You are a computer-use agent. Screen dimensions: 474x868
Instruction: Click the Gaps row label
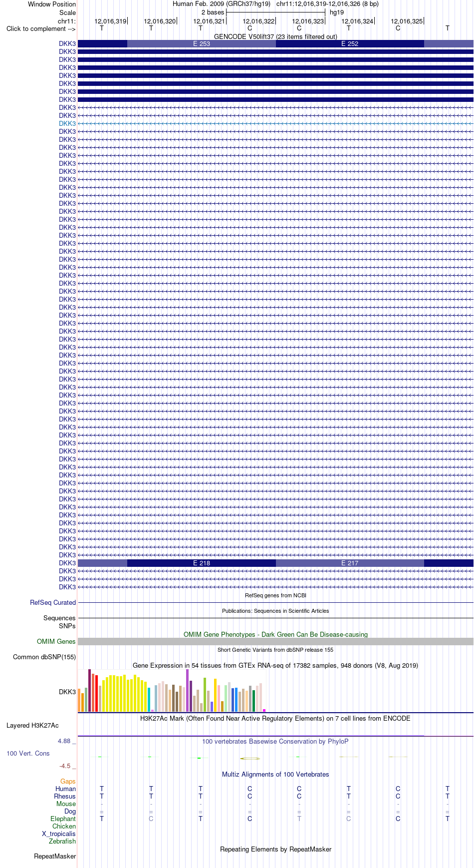[x=68, y=781]
